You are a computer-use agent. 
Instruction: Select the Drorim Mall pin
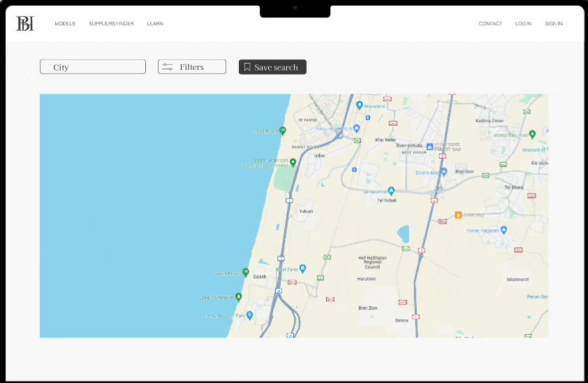(443, 172)
